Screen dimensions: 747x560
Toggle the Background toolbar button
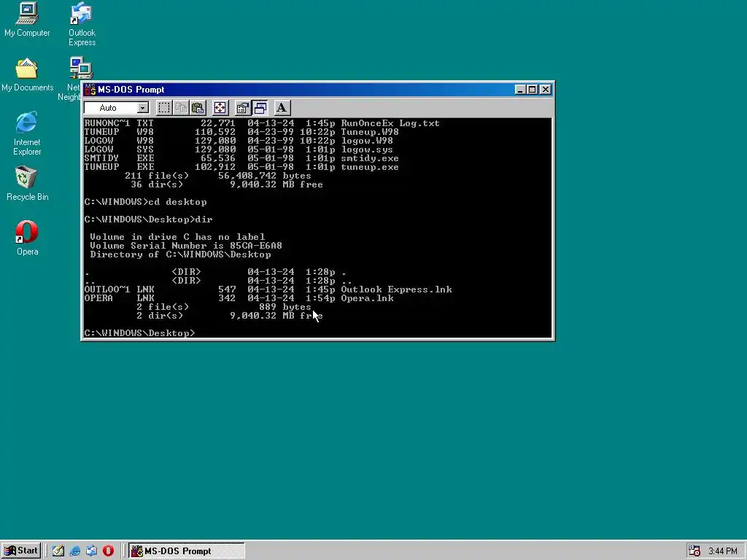(x=260, y=108)
